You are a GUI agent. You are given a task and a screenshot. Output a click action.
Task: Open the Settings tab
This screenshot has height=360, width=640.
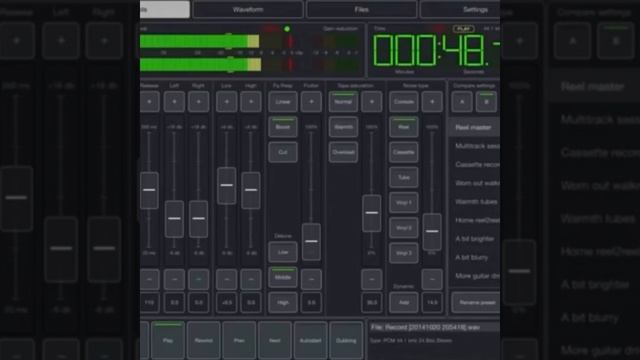click(460, 9)
